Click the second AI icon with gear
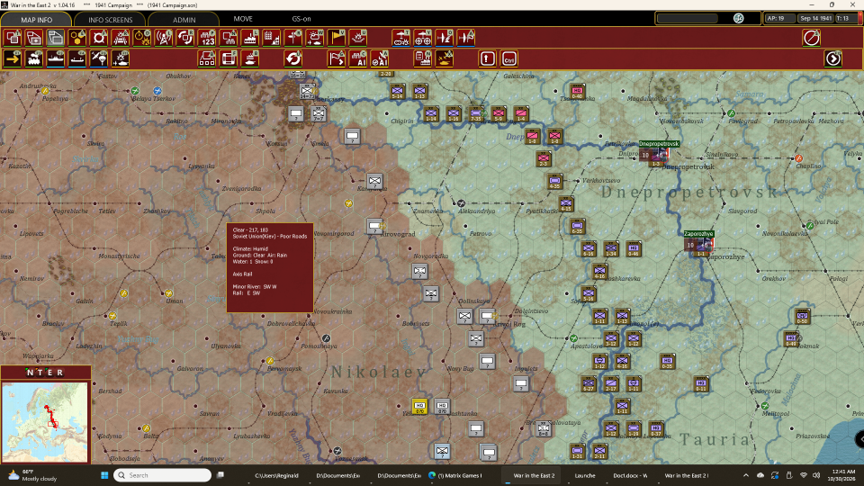Image resolution: width=864 pixels, height=486 pixels. click(380, 58)
